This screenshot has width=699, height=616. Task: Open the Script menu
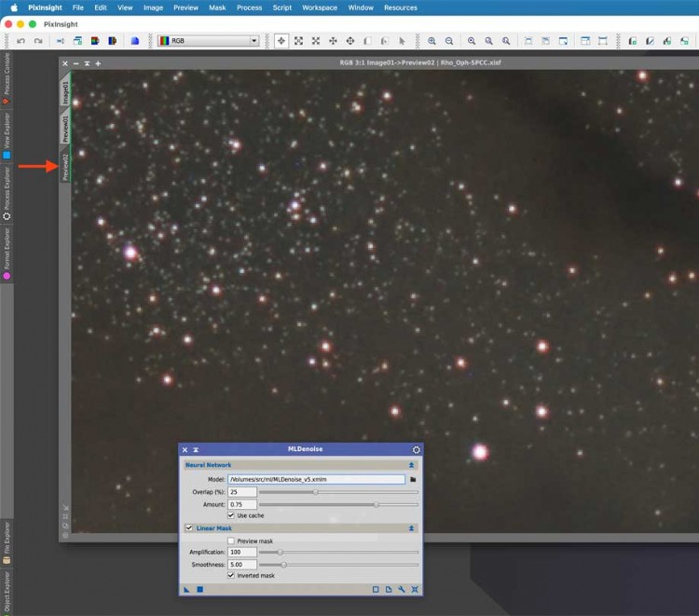282,7
